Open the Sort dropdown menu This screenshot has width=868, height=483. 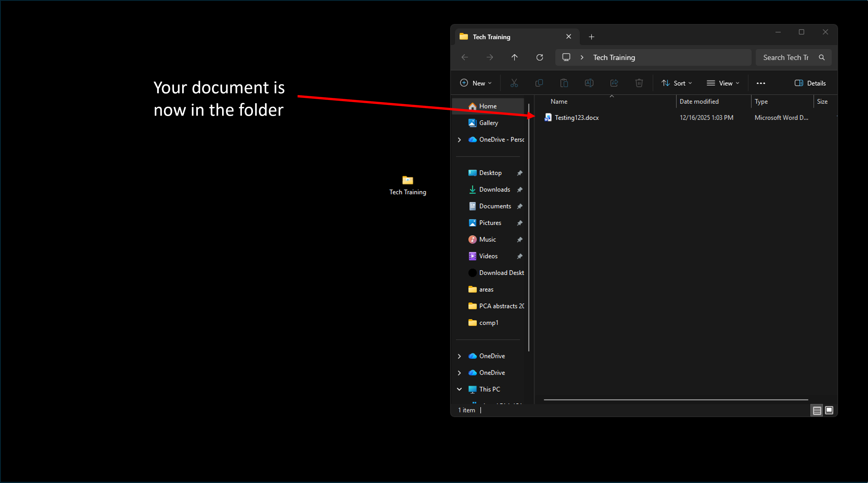pyautogui.click(x=676, y=83)
